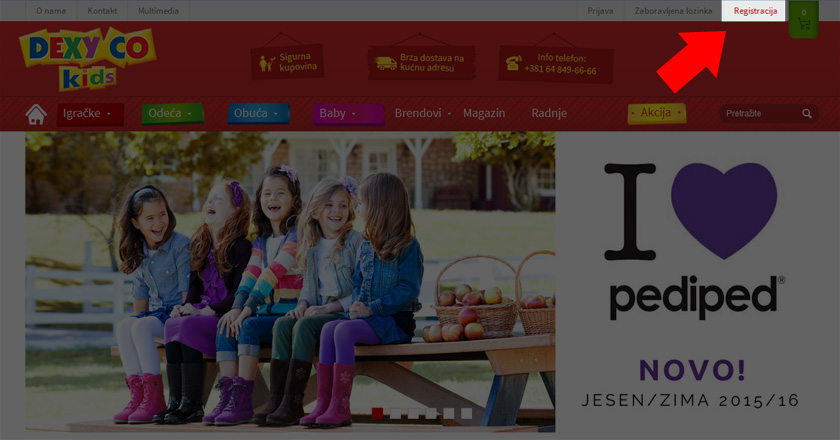Click the Prijava login link
The image size is (840, 440).
[600, 11]
